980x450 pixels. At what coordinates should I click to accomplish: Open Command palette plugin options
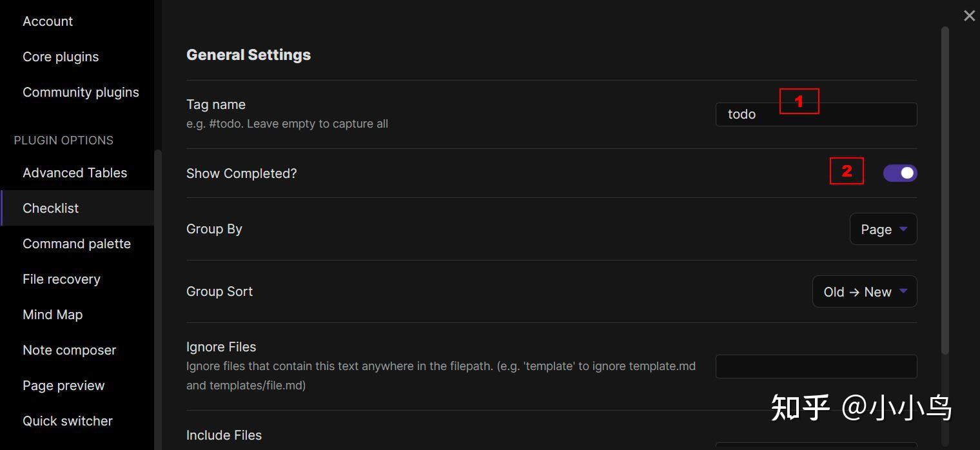tap(77, 244)
